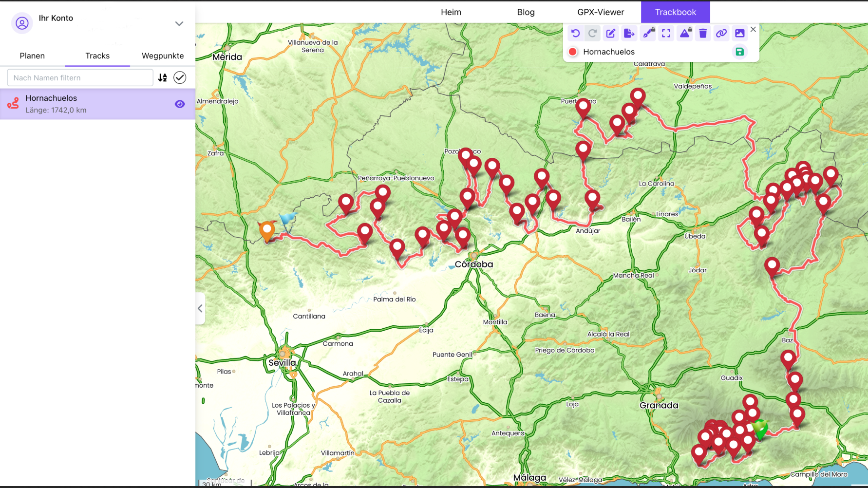868x488 pixels.
Task: Toggle visibility of the Hornachuelos track
Action: click(x=180, y=104)
